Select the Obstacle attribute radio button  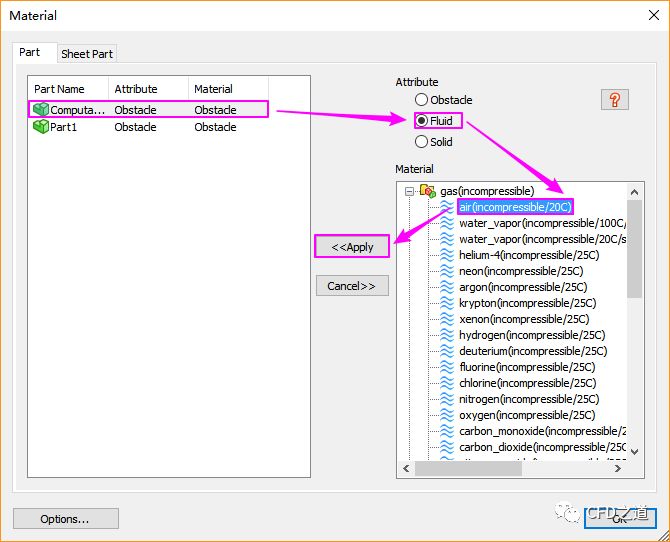click(x=422, y=100)
